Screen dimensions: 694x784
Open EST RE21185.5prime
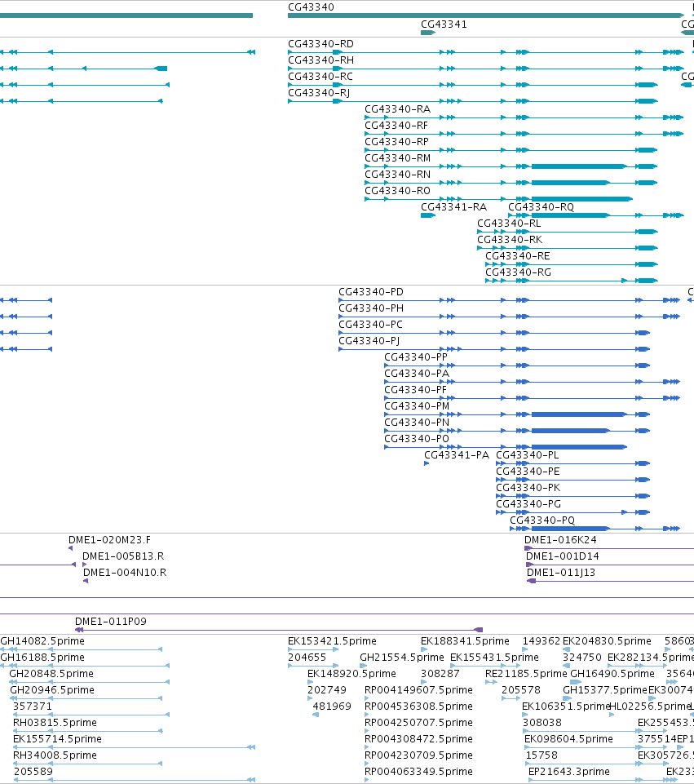pos(526,674)
